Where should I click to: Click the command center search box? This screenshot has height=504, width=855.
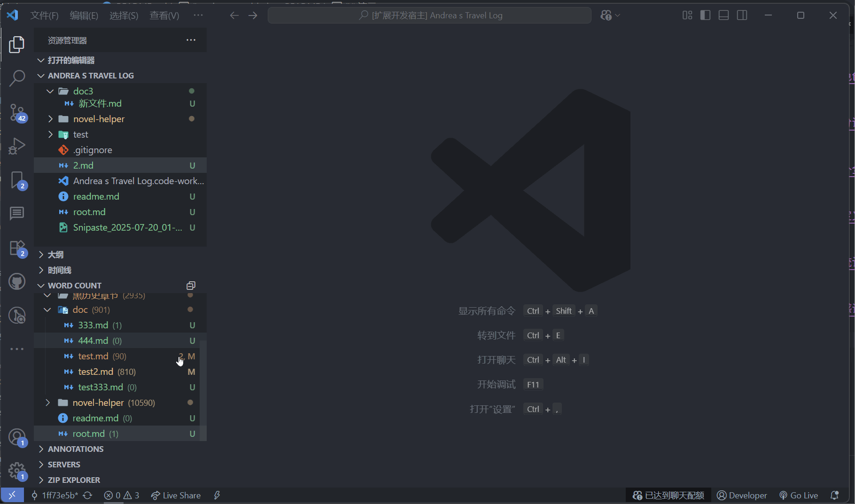429,16
